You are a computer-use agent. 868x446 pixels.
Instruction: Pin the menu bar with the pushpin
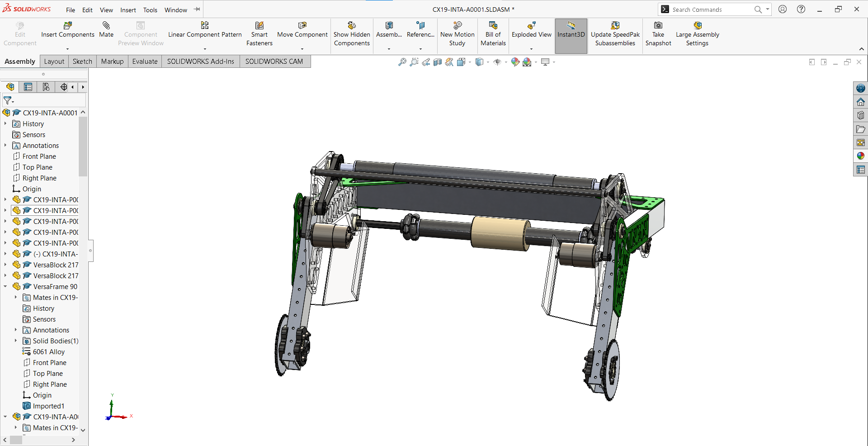pos(197,9)
